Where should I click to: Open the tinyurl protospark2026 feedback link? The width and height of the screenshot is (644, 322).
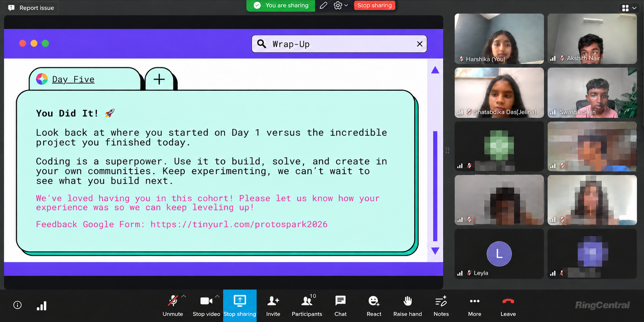pyautogui.click(x=239, y=224)
